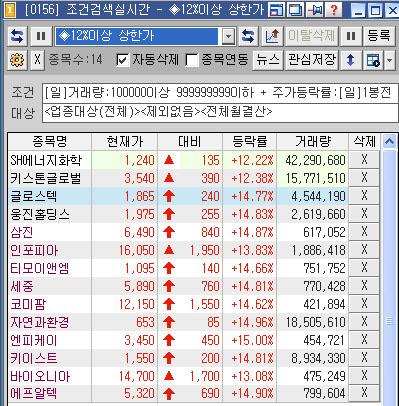Enable the 종목연동 checkbox
Viewport: 399px width, 406px height.
click(x=192, y=60)
